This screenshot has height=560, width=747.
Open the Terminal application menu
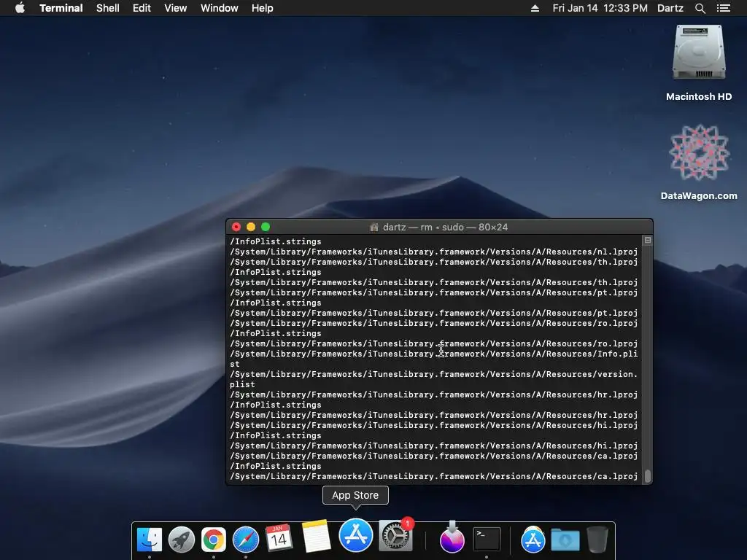pyautogui.click(x=61, y=8)
